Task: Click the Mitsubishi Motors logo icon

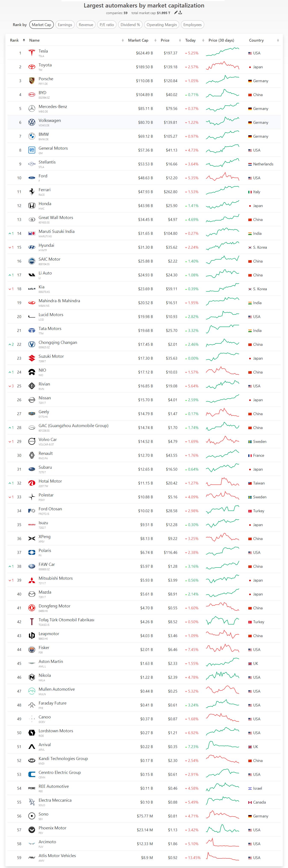Action: click(x=32, y=580)
